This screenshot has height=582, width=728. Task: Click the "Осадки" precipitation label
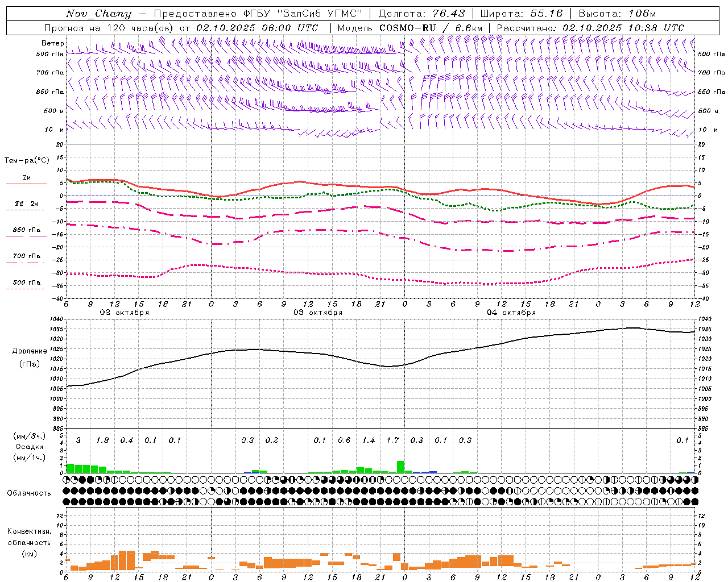(x=28, y=447)
